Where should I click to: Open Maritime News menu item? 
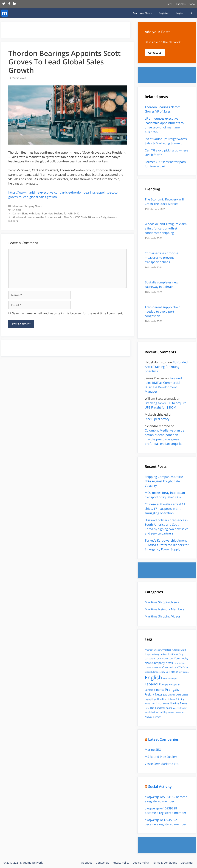pyautogui.click(x=142, y=13)
